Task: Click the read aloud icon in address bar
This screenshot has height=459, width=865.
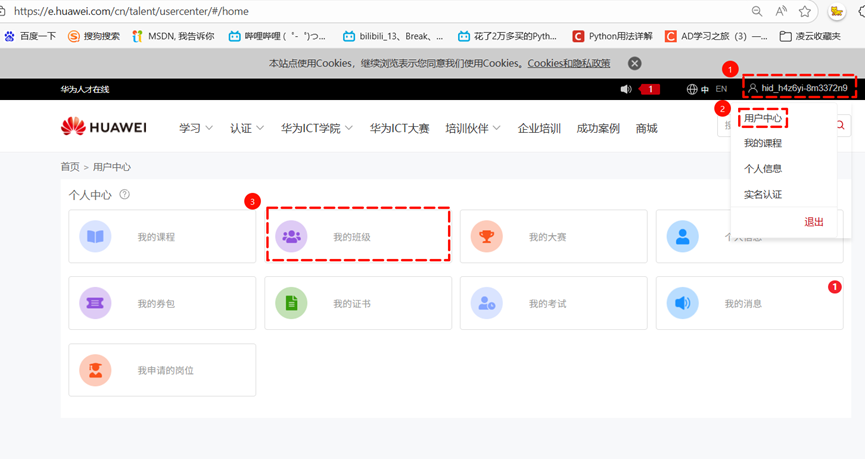Action: point(781,11)
